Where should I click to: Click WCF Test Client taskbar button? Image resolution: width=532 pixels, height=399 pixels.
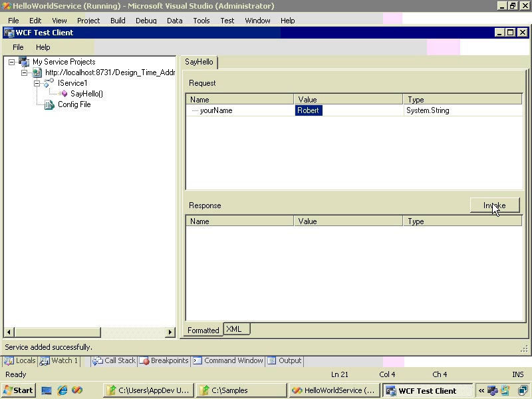428,390
